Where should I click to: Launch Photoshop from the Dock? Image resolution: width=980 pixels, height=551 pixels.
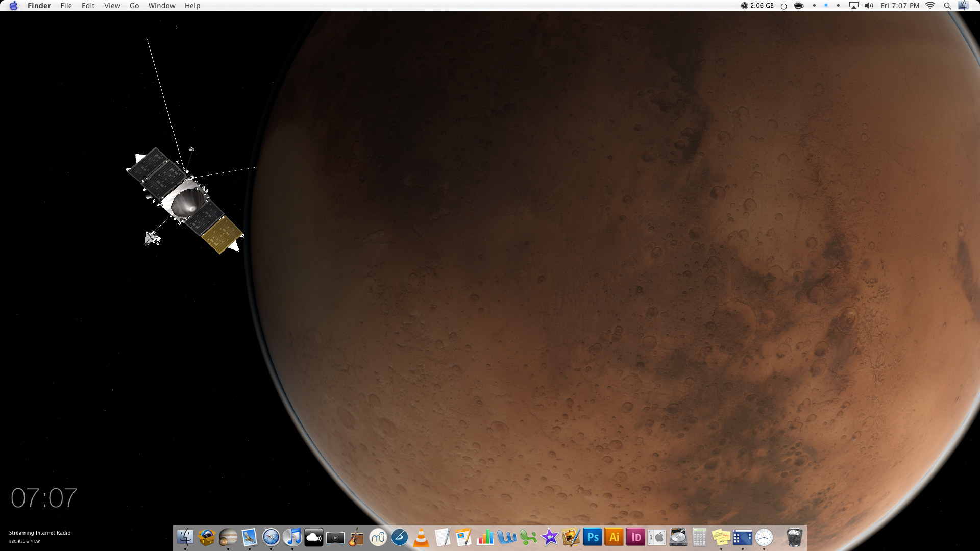tap(593, 537)
